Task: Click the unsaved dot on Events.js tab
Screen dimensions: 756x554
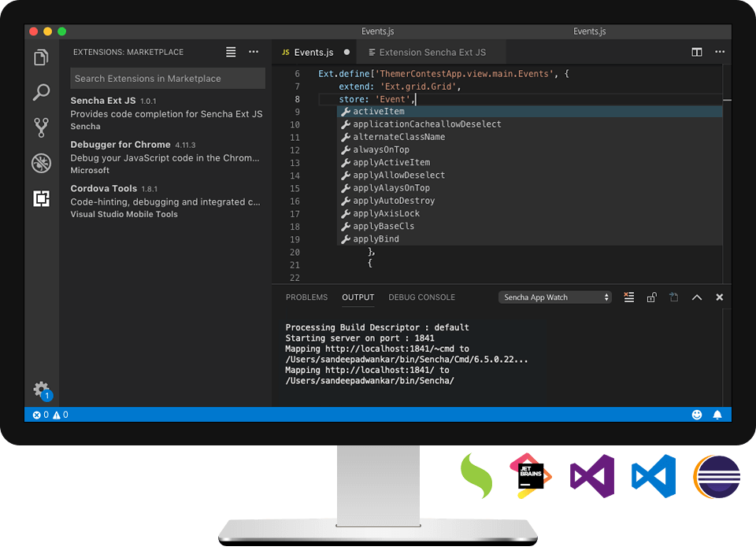Action: (346, 52)
